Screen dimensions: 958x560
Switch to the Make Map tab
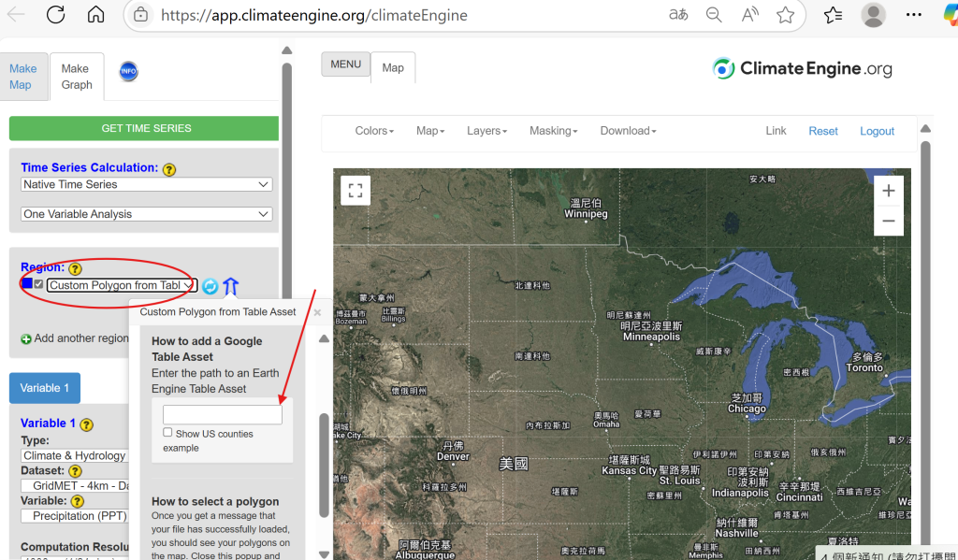(x=23, y=77)
